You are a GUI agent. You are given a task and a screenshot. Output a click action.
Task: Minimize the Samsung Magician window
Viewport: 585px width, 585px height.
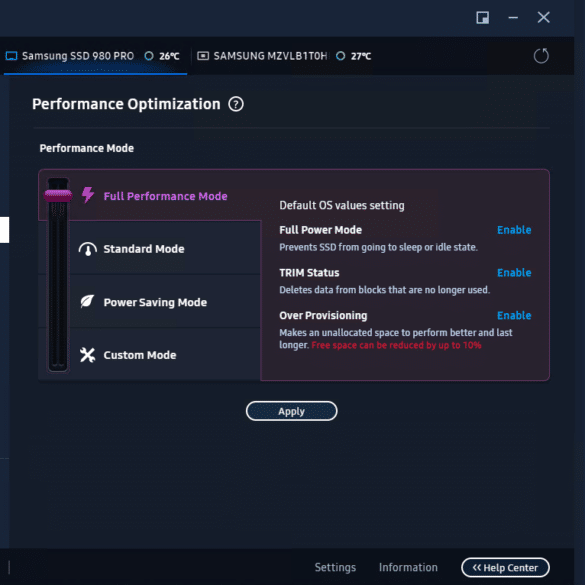coord(513,18)
